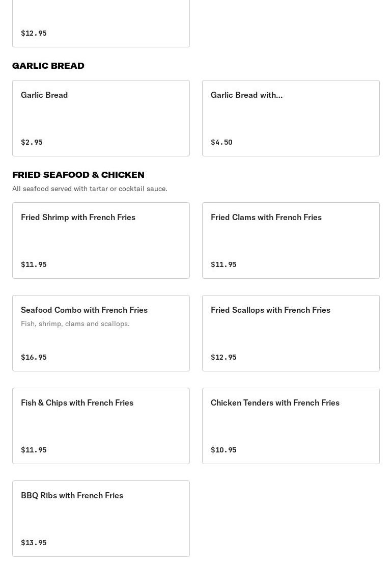Viewport: 392px width, 564px height.
Task: Open Chicken Tenders with French Fries item
Action: (291, 425)
